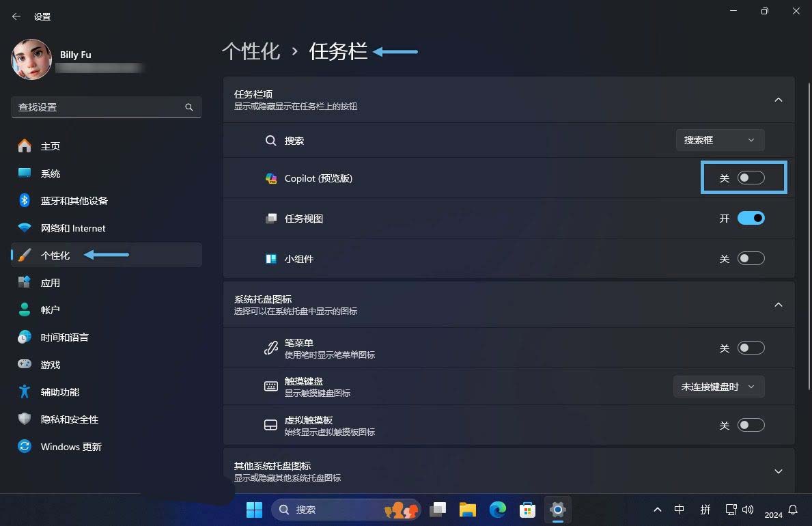Launch Microsoft Edge from the taskbar
This screenshot has height=526, width=812.
point(498,509)
